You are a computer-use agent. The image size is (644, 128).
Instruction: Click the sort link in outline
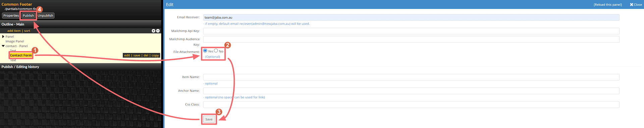pos(27,31)
